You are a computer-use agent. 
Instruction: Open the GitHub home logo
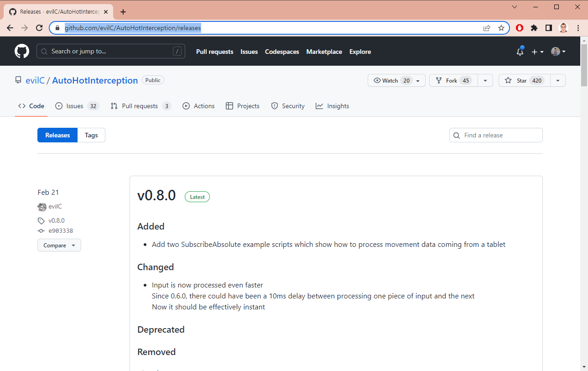[22, 51]
